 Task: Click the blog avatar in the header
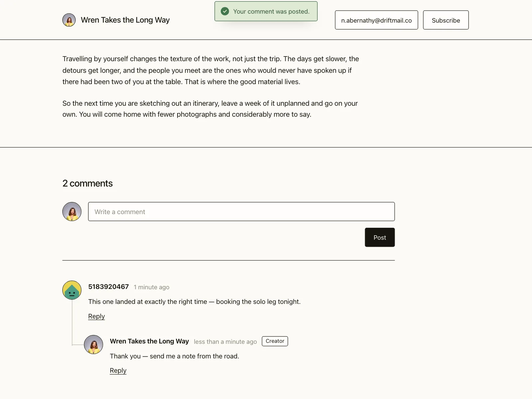point(69,20)
